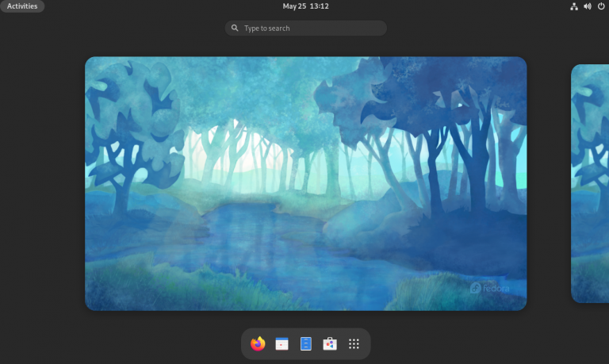
Task: Click the wired network status icon
Action: click(574, 6)
